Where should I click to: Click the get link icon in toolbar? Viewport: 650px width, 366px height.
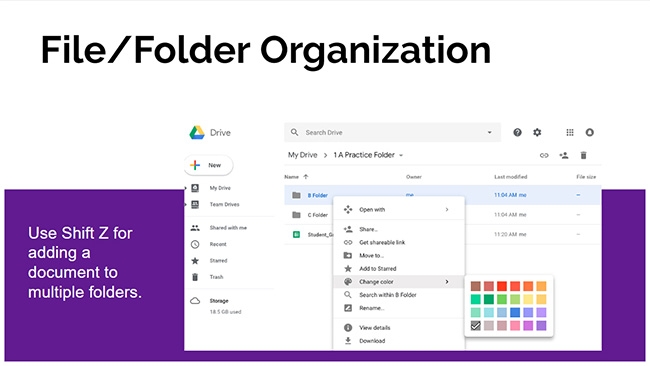click(544, 155)
